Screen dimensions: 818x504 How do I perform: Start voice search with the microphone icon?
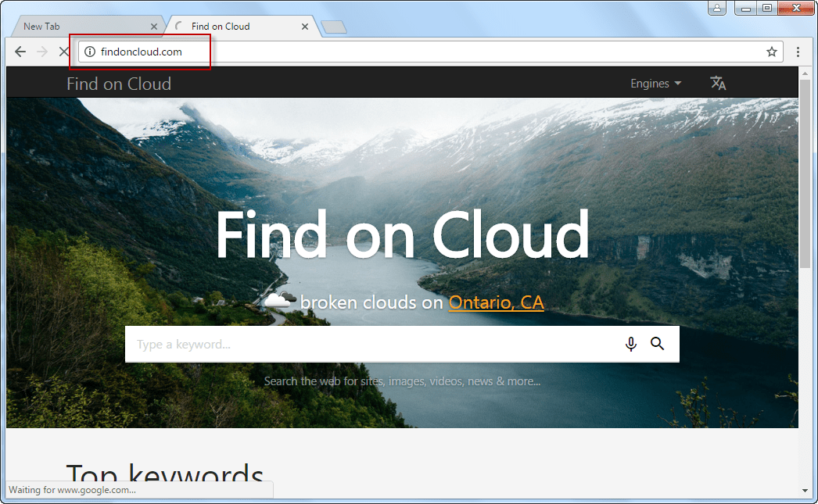(631, 344)
